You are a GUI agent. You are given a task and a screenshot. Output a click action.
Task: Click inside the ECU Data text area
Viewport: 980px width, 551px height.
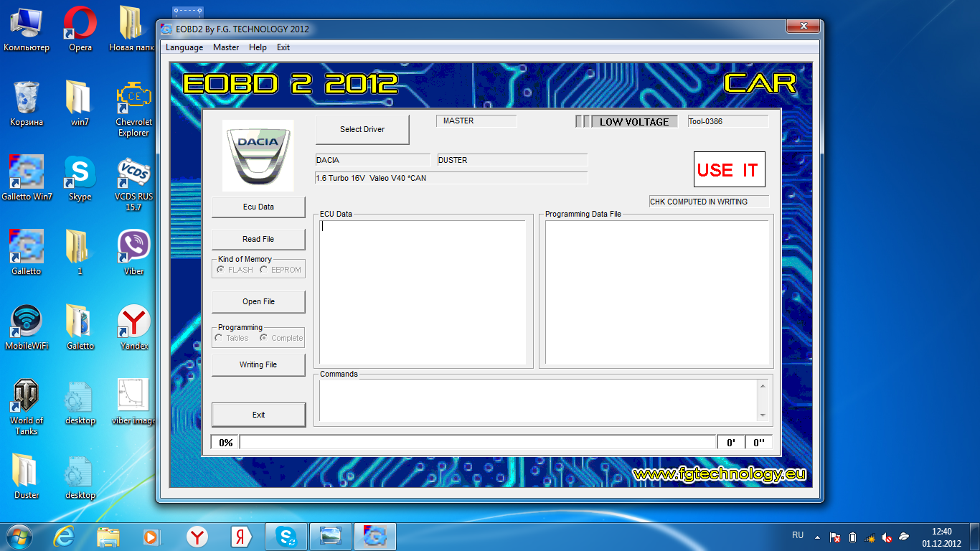click(x=423, y=293)
